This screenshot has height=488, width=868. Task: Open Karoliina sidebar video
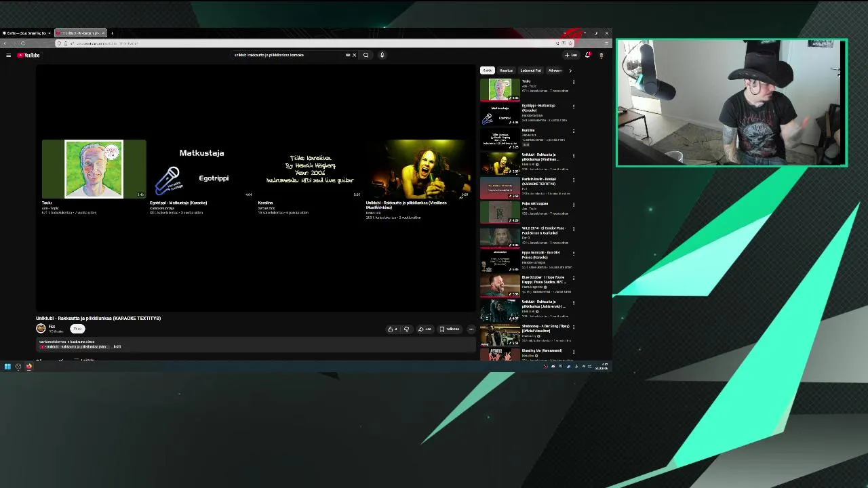point(500,138)
